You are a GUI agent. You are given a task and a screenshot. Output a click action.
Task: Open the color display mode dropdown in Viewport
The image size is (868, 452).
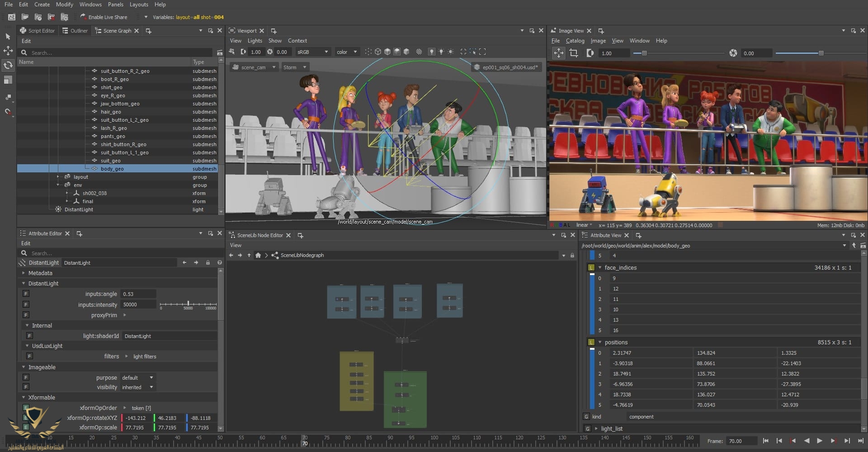[x=347, y=52]
